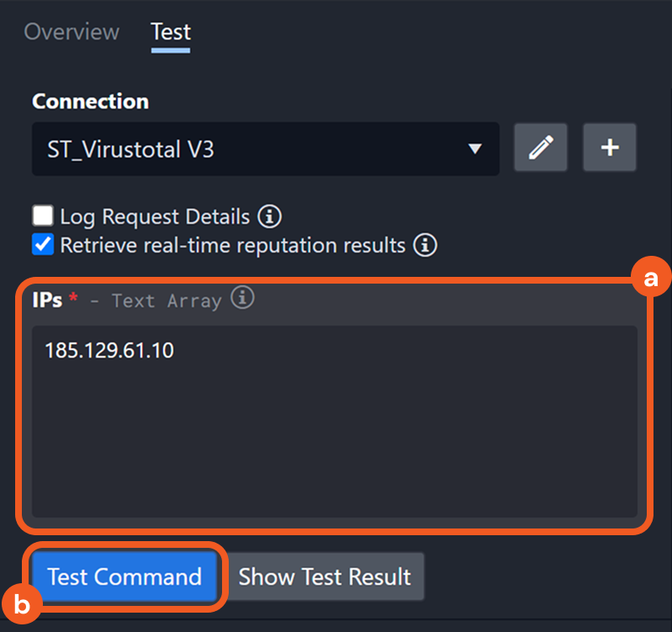Open the ST_Virustotal V3 connection dropdown

[252, 149]
